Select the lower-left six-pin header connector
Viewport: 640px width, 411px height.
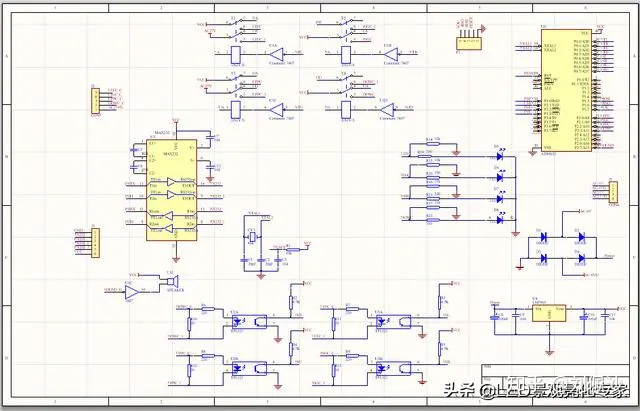point(95,243)
